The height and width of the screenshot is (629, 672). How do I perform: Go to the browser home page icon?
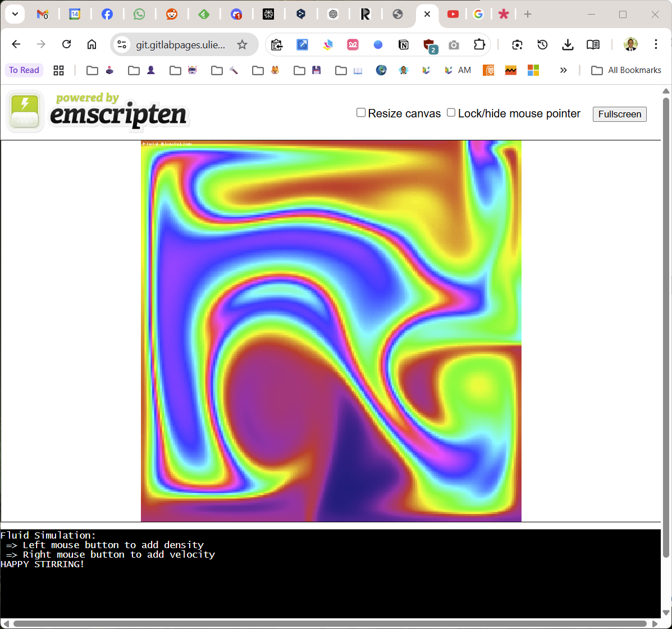[92, 44]
